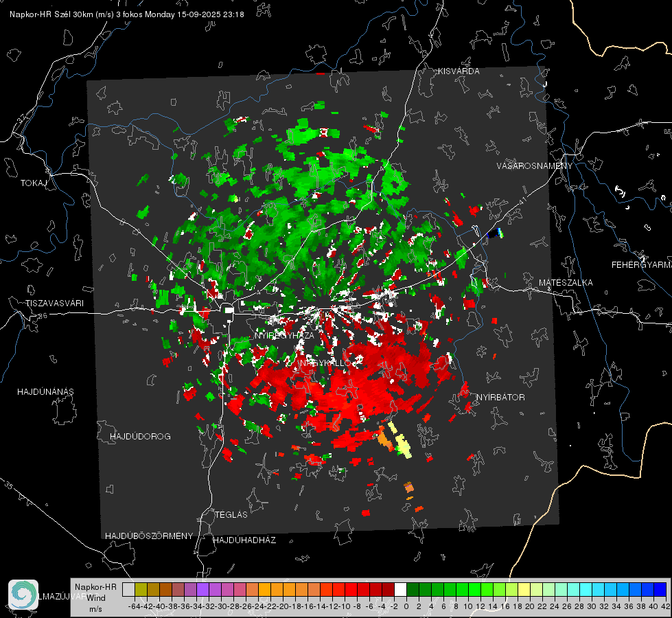Click the road number 36 label
672x618 pixels.
(43, 316)
